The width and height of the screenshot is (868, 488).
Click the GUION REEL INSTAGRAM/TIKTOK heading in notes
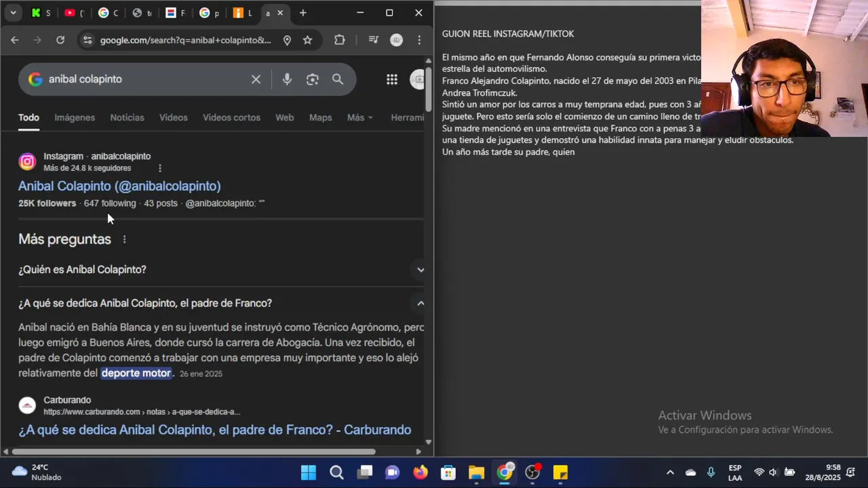point(508,34)
